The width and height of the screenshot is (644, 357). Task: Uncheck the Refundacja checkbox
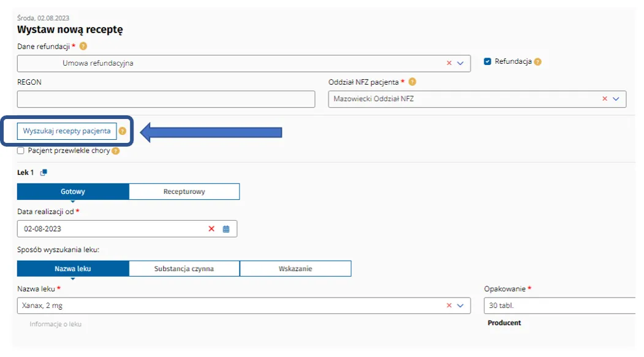(x=488, y=61)
